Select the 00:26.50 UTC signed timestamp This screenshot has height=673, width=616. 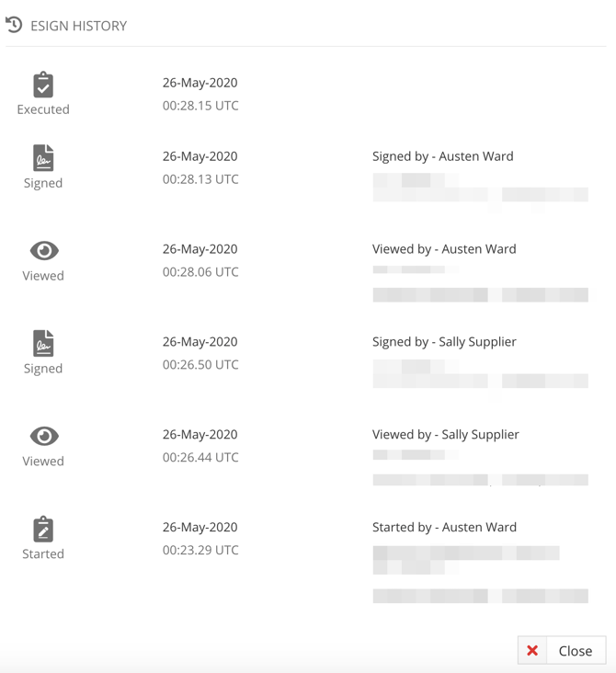pos(200,365)
